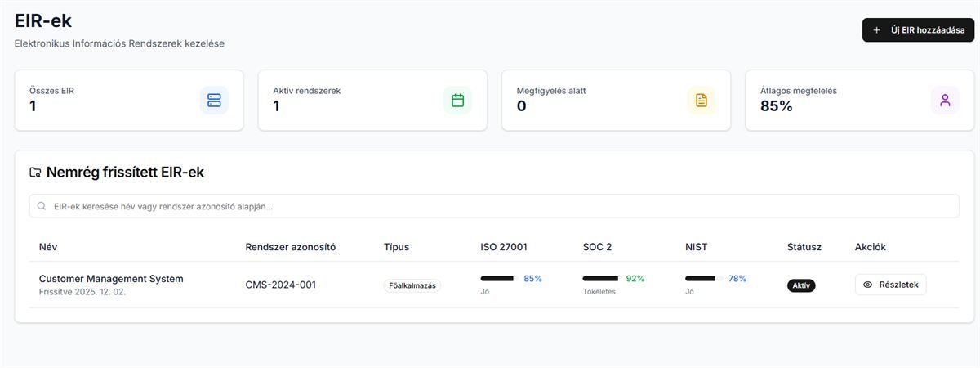980x368 pixels.
Task: Click the plus icon in Új EIR button
Action: pos(877,30)
